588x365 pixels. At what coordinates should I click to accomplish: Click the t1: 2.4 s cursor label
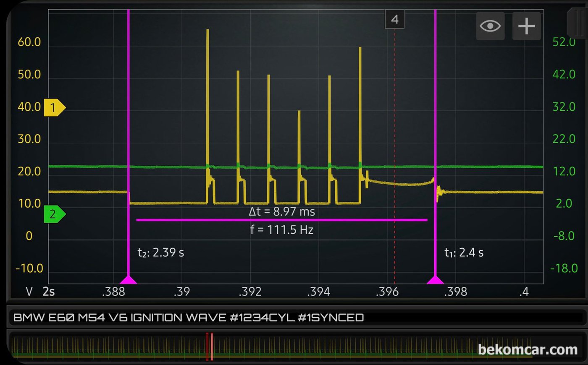tap(464, 253)
